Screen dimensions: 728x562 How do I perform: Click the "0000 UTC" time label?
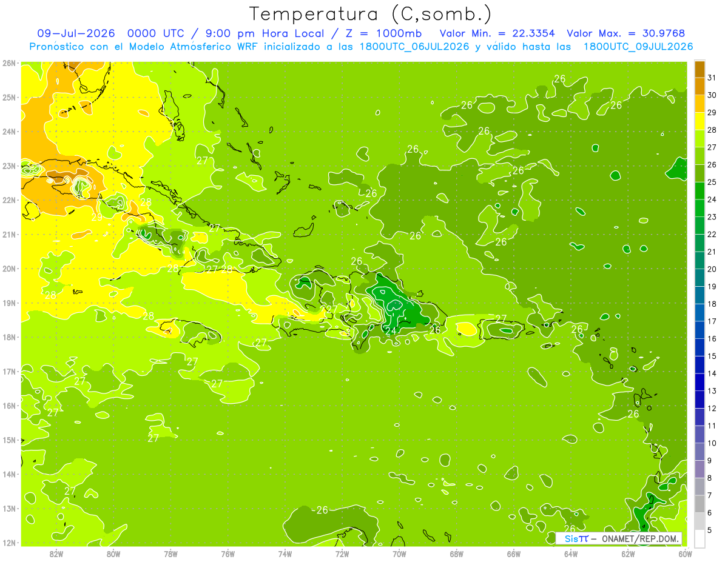pos(155,33)
